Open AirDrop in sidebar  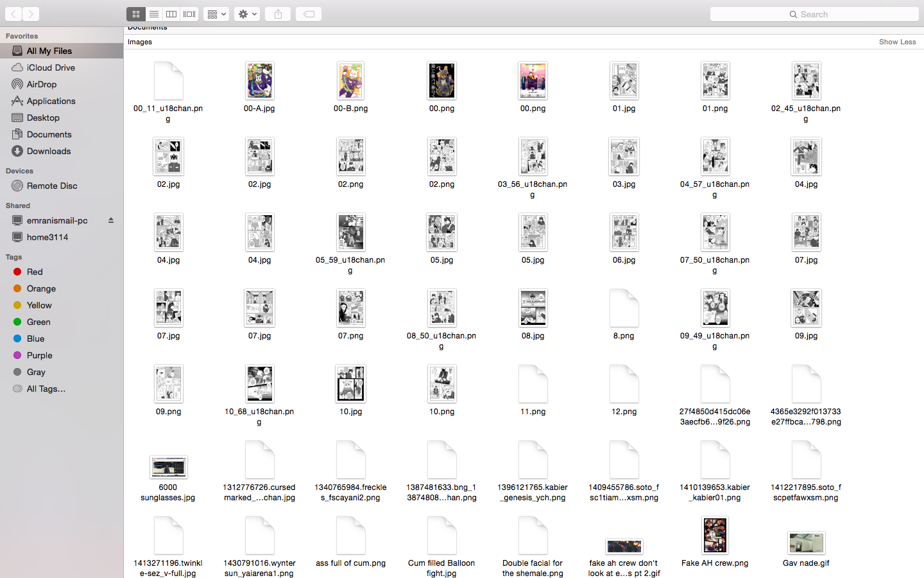click(62, 84)
